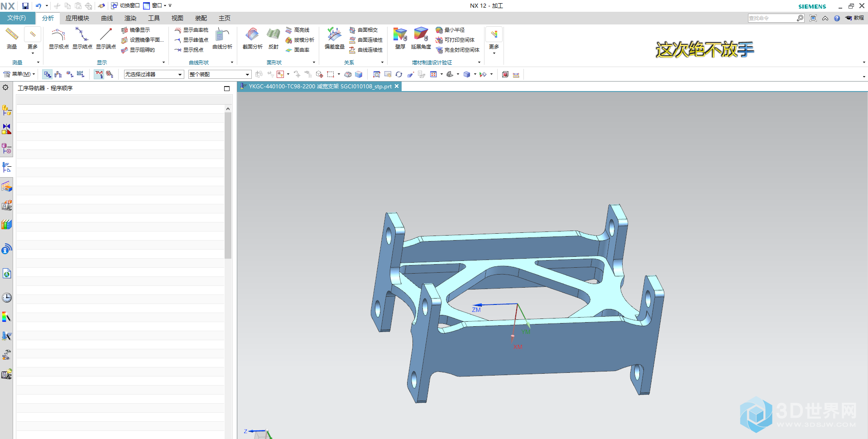Toggle the full screen mode button
The width and height of the screenshot is (868, 439).
(x=813, y=18)
